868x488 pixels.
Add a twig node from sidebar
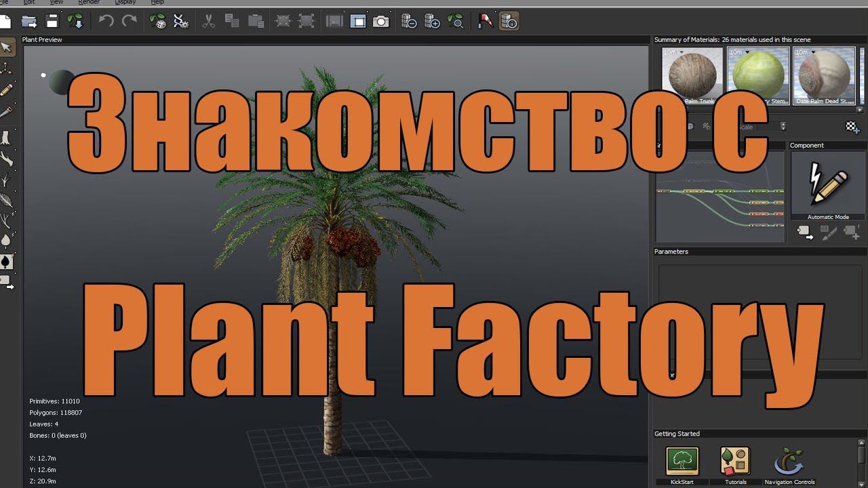coord(6,180)
